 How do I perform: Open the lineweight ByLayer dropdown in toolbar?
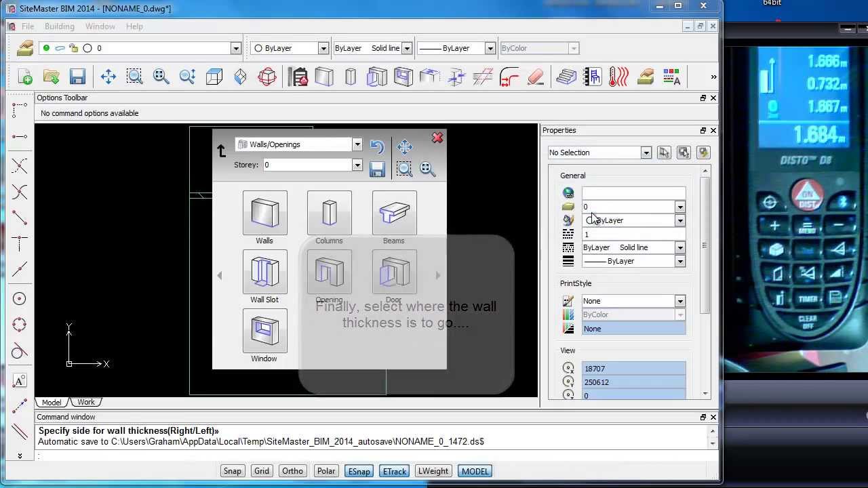pos(490,48)
